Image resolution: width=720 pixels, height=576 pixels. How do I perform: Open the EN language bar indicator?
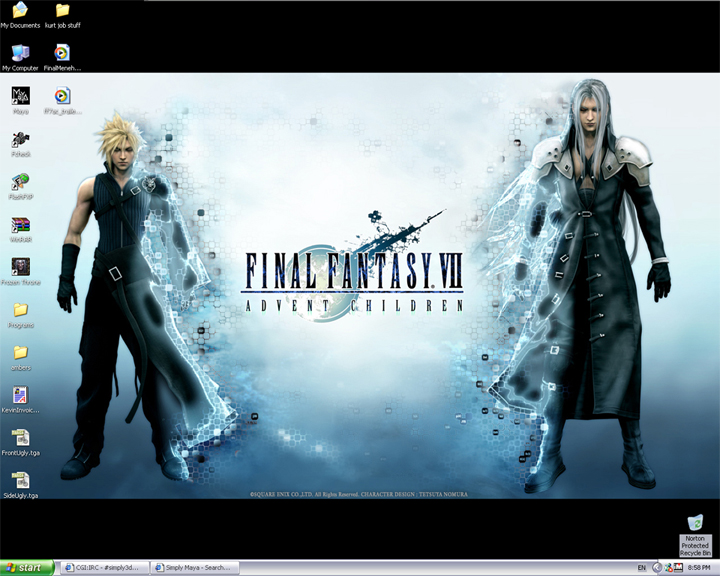pos(641,568)
